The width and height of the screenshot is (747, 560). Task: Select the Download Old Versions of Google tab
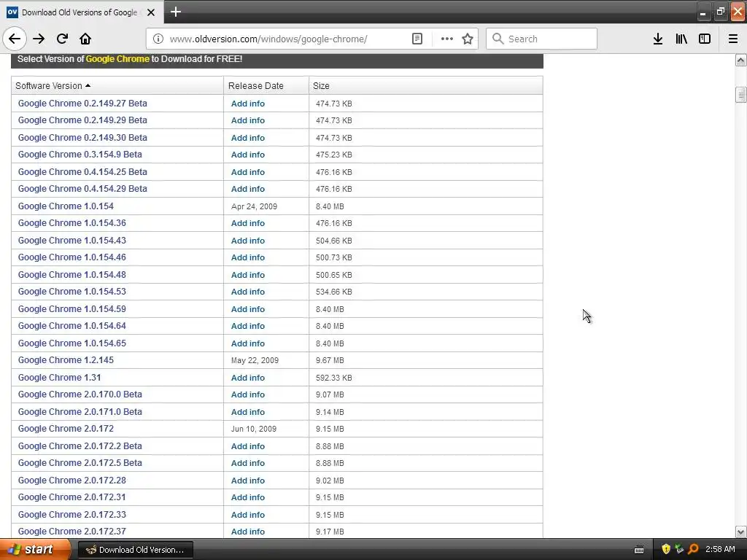pyautogui.click(x=82, y=12)
